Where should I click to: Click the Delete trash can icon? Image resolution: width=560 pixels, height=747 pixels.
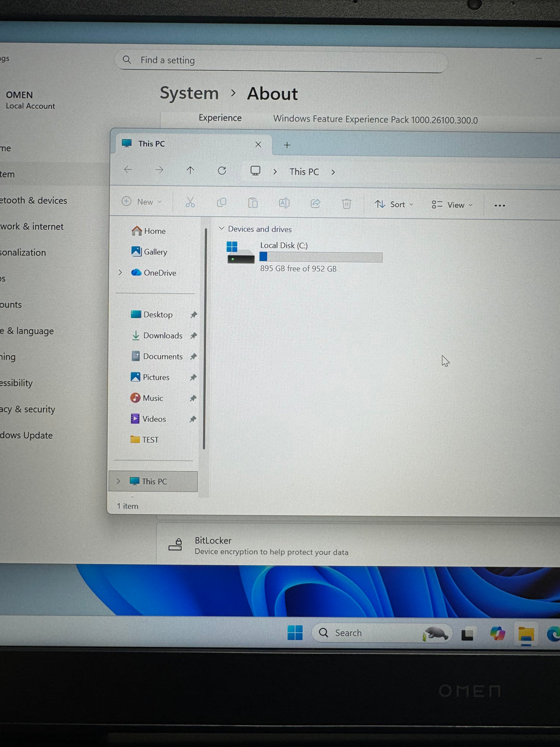click(347, 204)
